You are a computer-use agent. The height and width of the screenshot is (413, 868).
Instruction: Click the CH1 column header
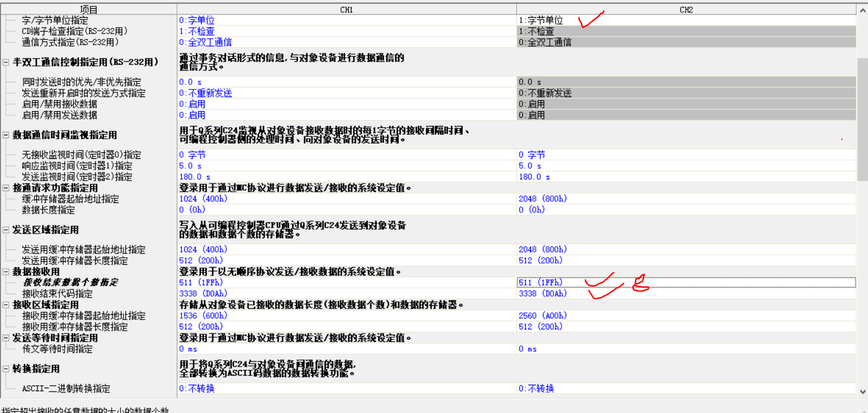(346, 9)
